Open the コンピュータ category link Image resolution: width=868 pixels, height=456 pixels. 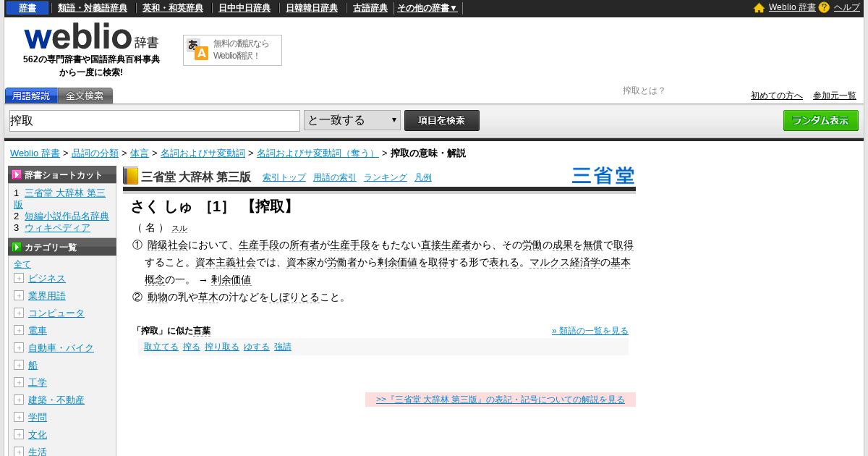tap(56, 313)
